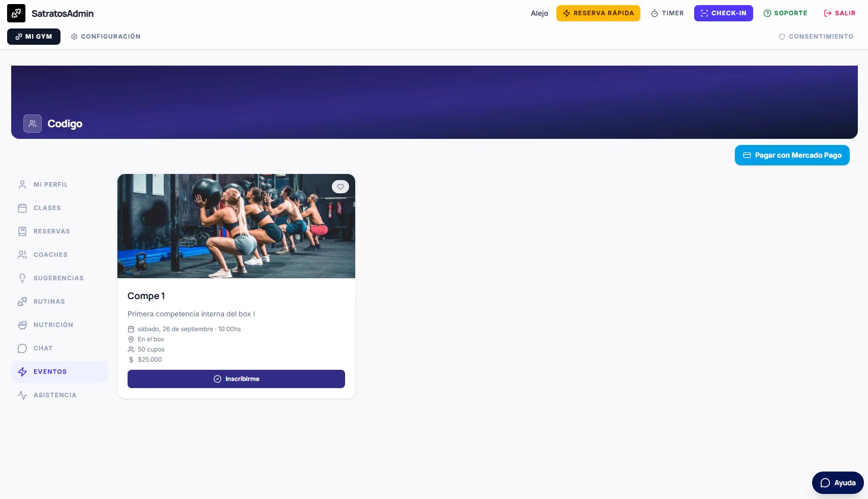Image resolution: width=868 pixels, height=499 pixels.
Task: Click the calendar icon beside Clases
Action: 22,208
